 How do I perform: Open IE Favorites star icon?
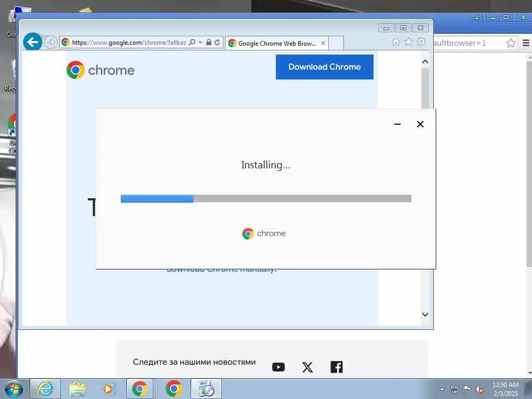point(408,42)
